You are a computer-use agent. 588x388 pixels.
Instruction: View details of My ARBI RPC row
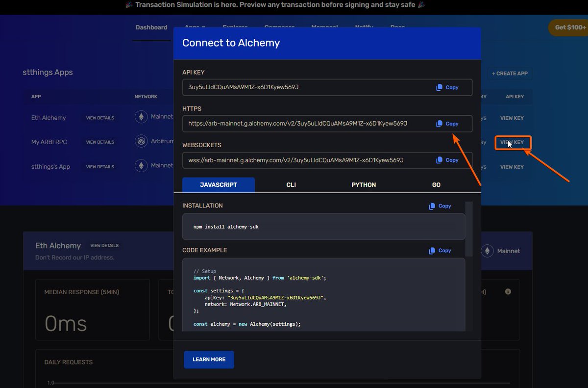pyautogui.click(x=100, y=142)
